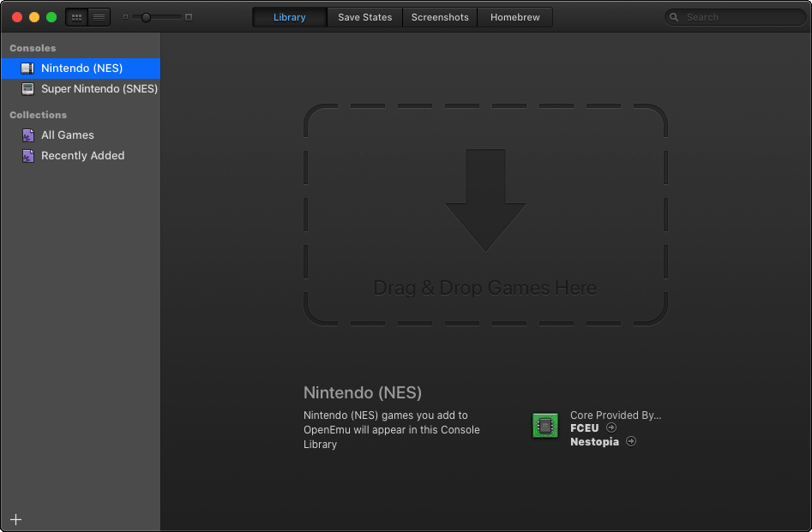Open the FCEU core link

584,428
